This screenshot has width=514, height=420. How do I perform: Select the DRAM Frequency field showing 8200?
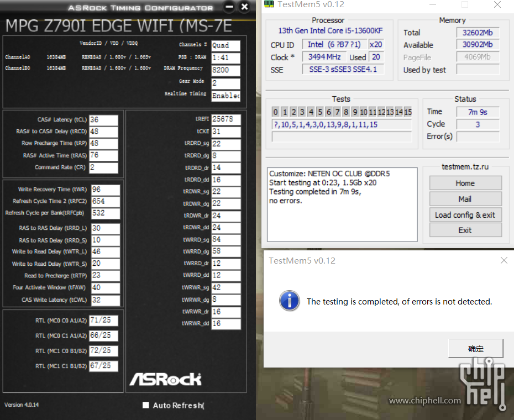point(226,70)
